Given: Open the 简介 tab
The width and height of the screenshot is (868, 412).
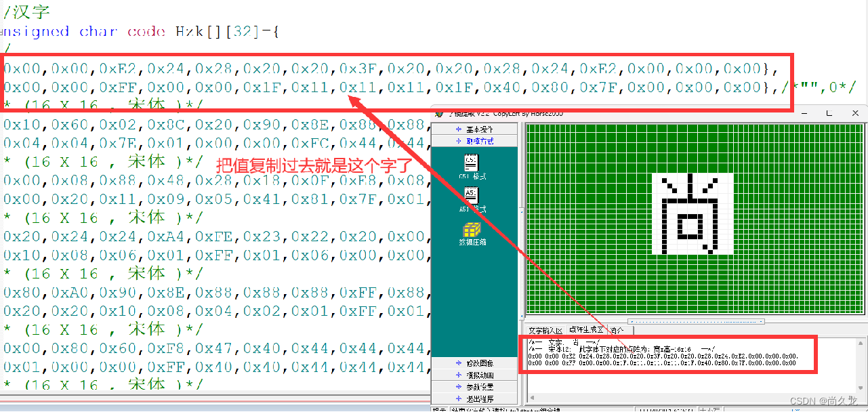Looking at the screenshot, I should point(617,331).
